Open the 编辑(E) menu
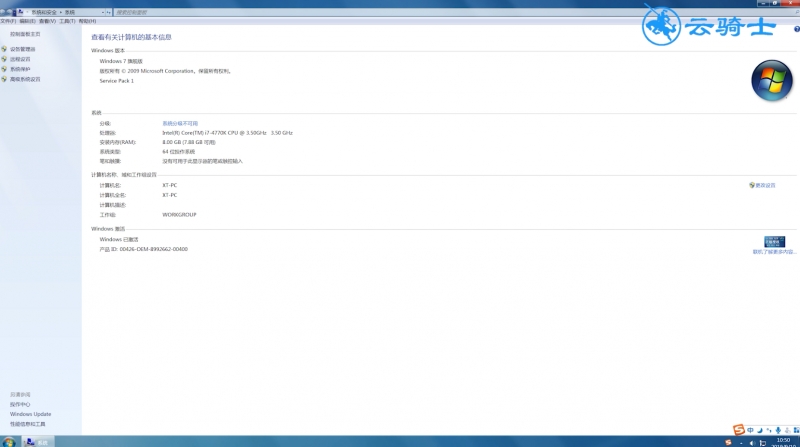Viewport: 800px width, 447px height. (28, 21)
